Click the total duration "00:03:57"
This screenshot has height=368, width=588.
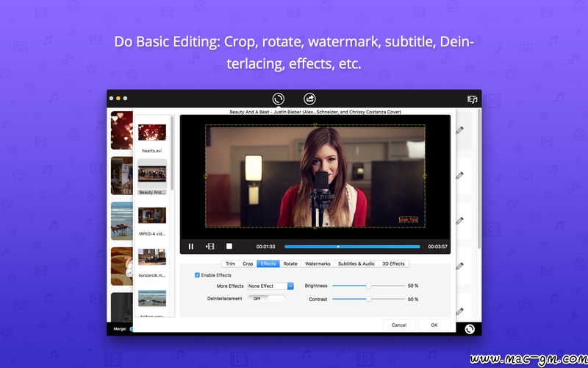click(437, 247)
